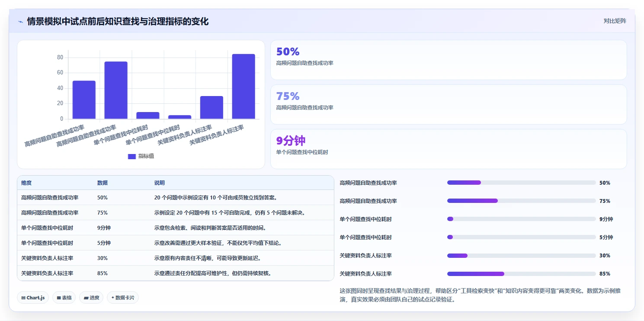Click the chart bar valued 75
This screenshot has height=321, width=644.
click(116, 90)
